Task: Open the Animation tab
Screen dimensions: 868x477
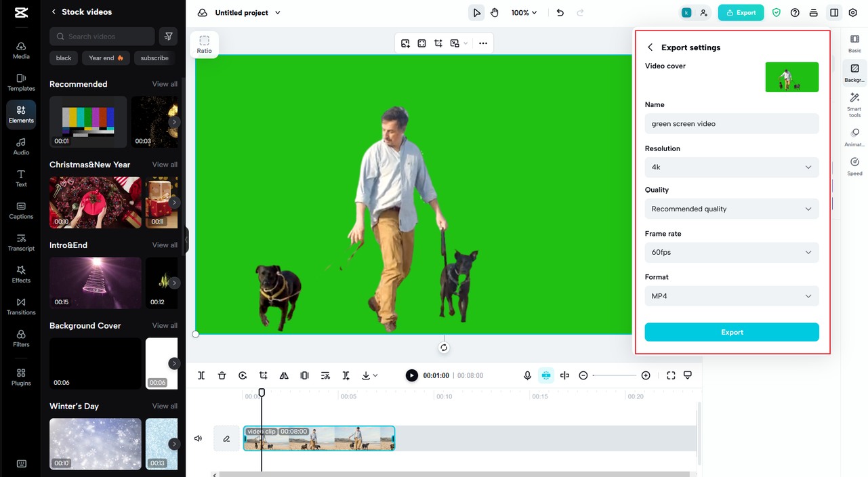Action: tap(854, 138)
